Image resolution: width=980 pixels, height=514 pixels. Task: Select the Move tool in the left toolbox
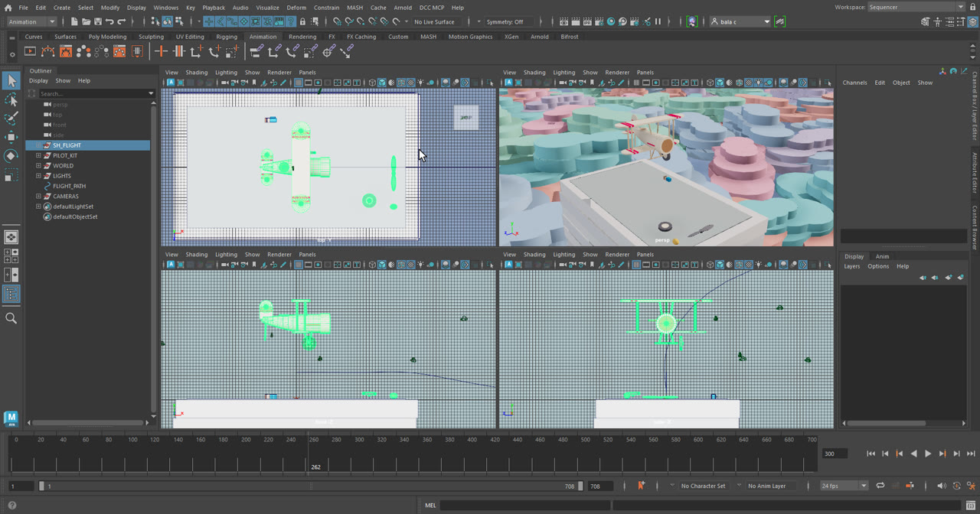(x=11, y=137)
